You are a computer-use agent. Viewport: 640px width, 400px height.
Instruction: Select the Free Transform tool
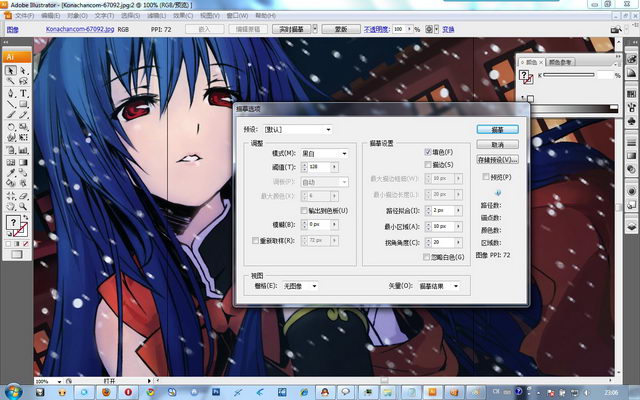(x=23, y=138)
